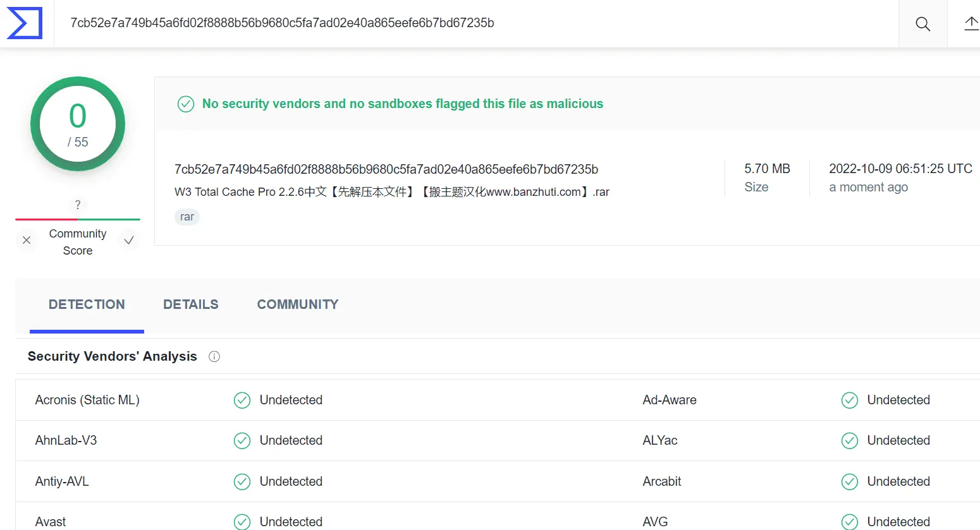980x530 pixels.
Task: Click Undetected result for ALYac
Action: pos(898,440)
